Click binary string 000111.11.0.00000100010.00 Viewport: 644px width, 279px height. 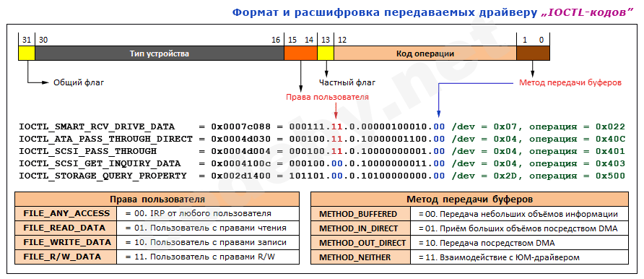pos(367,126)
